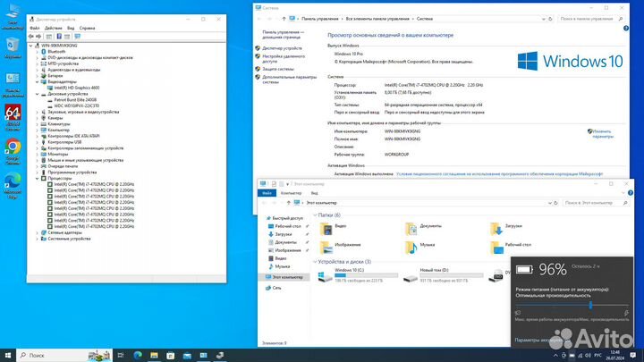Click the taskbar Поиск search box

coord(64,356)
